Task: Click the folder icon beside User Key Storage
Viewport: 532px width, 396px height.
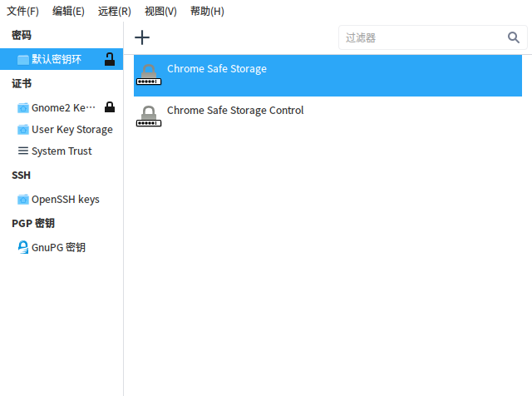Action: (23, 130)
